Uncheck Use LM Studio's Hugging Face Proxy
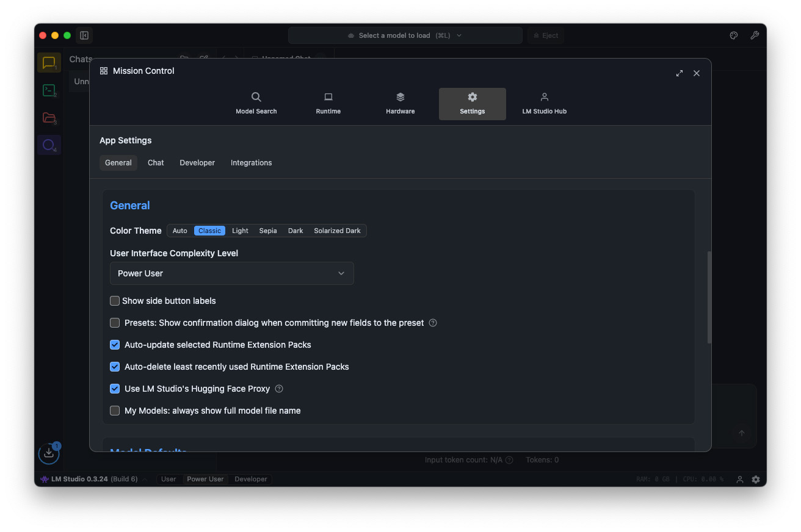This screenshot has width=801, height=532. (x=115, y=389)
